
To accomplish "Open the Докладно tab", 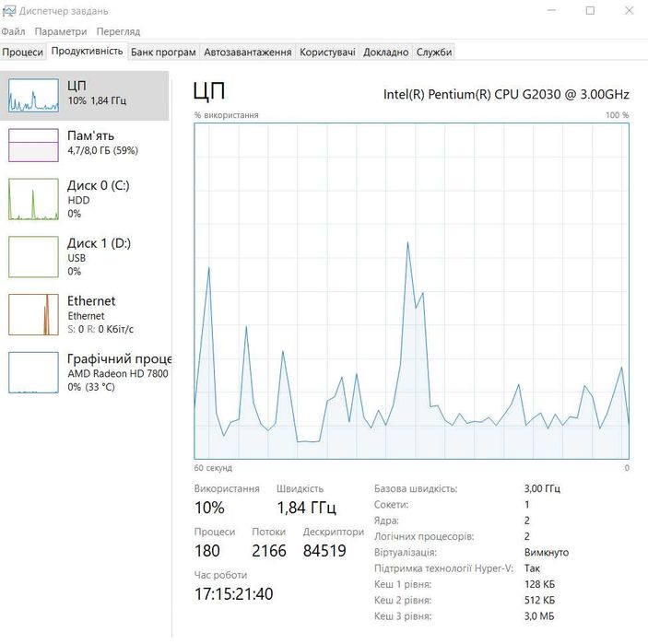I will point(385,53).
